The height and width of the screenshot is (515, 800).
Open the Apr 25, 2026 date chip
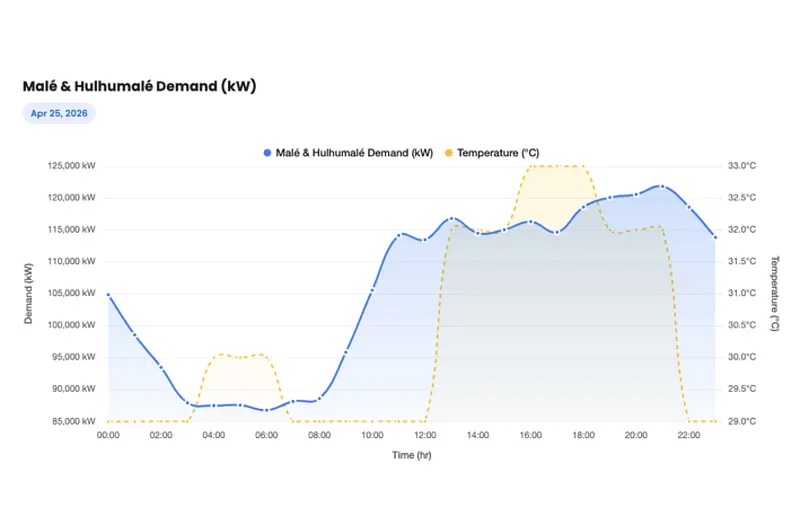pos(59,113)
